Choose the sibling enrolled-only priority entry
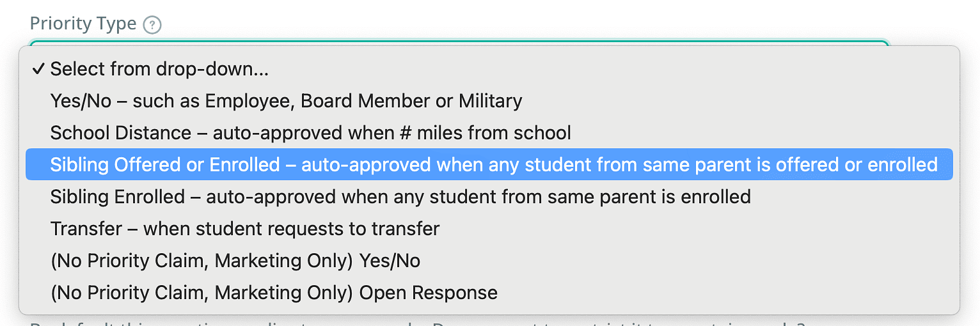 (400, 196)
